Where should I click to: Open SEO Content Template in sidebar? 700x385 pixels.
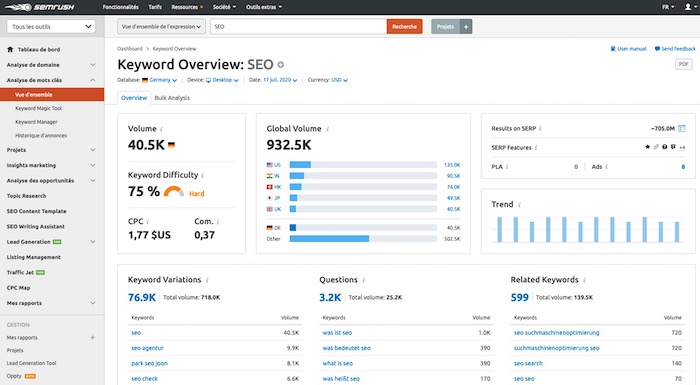pos(36,211)
